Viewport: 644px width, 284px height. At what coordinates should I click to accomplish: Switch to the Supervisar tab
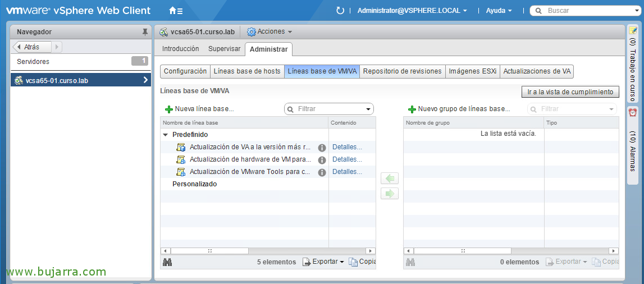224,49
